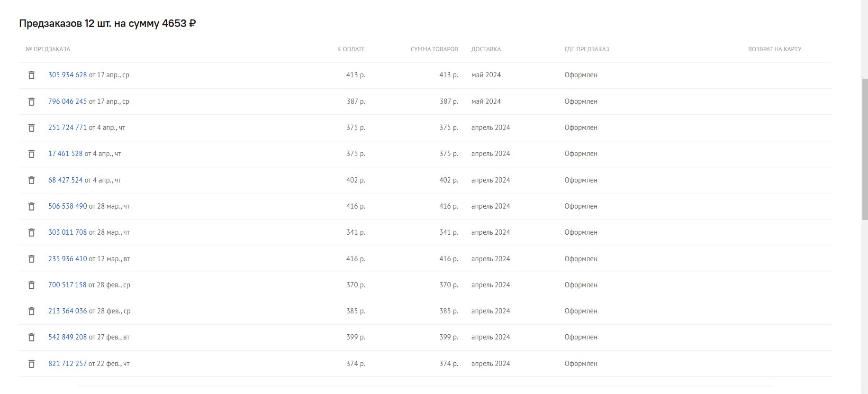Click trash icon next to 821 712 257
868x394 pixels.
pyautogui.click(x=31, y=364)
